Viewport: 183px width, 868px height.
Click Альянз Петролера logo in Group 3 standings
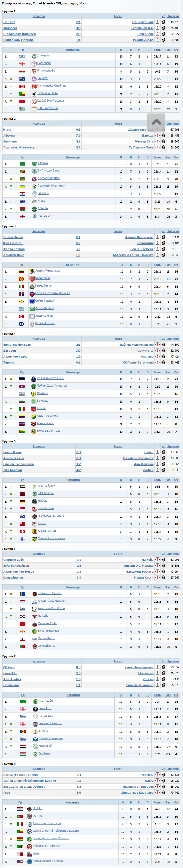32,271
